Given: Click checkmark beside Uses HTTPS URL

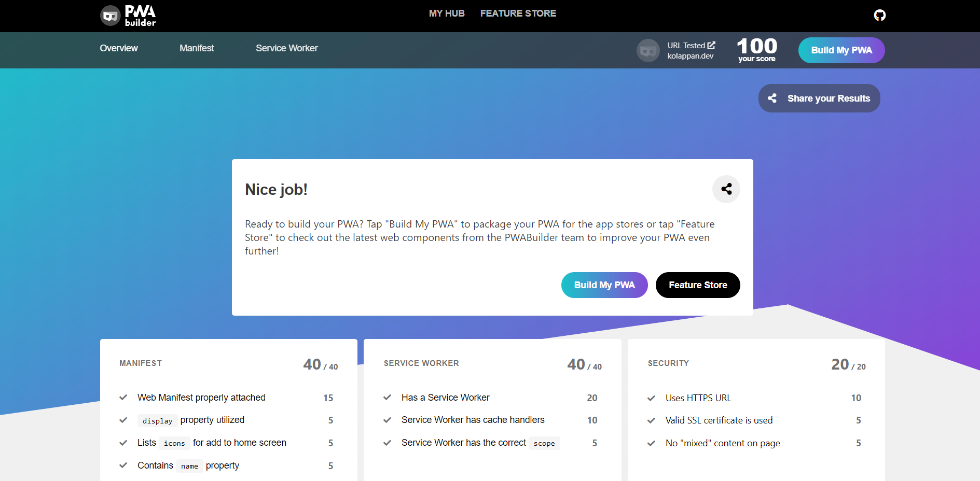Looking at the screenshot, I should [x=651, y=398].
